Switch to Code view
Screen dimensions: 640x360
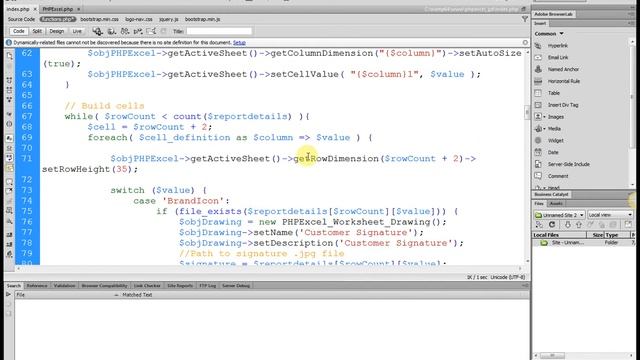[x=19, y=31]
